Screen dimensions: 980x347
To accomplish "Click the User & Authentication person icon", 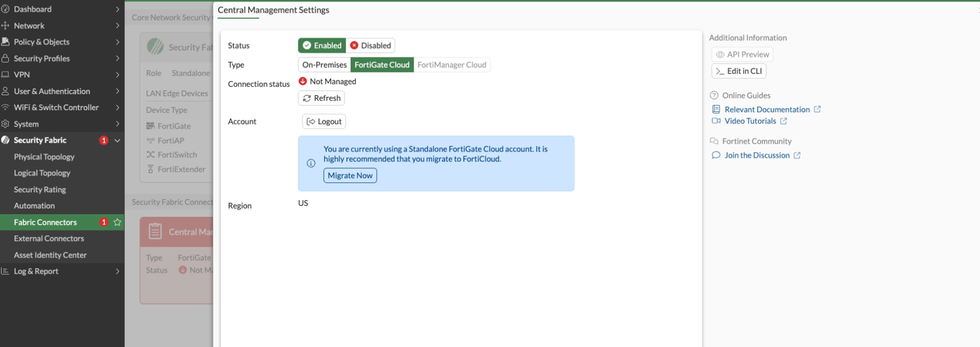I will pos(5,91).
